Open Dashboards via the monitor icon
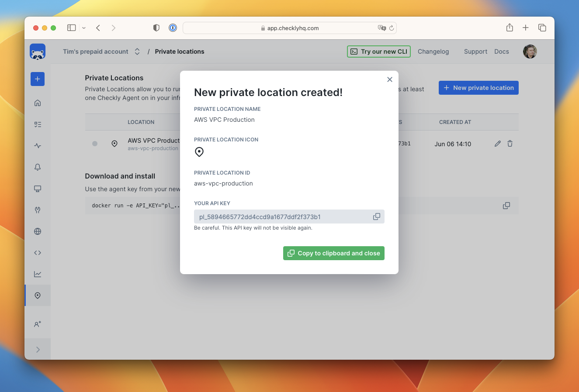579x392 pixels. point(38,189)
